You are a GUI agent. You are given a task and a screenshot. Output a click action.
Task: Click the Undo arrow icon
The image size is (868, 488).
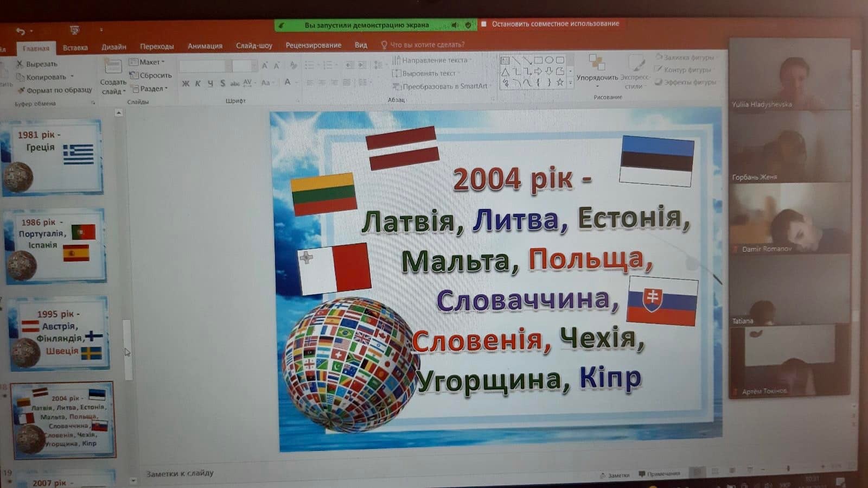[21, 31]
